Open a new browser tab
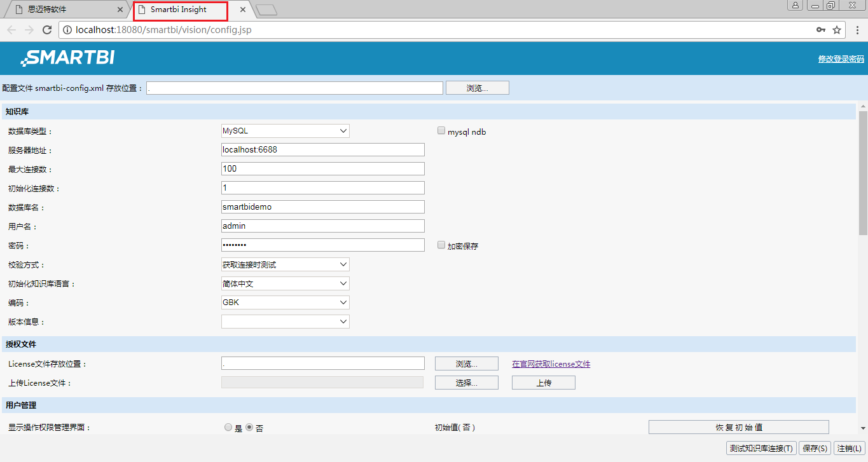 [x=266, y=10]
